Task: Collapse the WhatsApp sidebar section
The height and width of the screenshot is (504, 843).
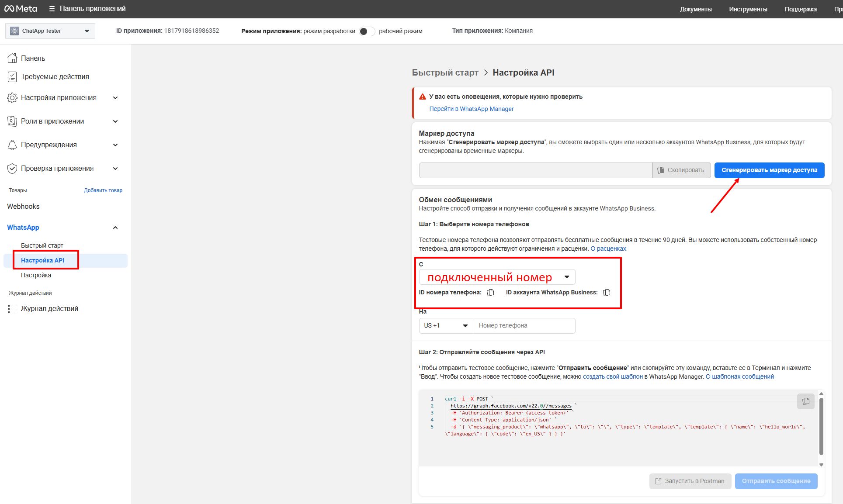Action: [x=115, y=228]
